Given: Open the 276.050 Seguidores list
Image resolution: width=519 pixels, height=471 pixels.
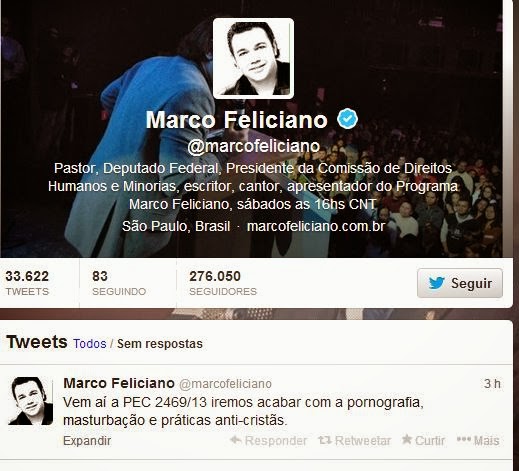Looking at the screenshot, I should pos(223,283).
